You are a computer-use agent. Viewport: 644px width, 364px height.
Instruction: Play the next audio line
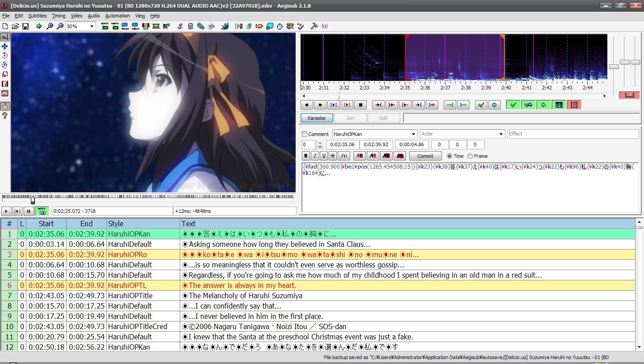(x=320, y=105)
